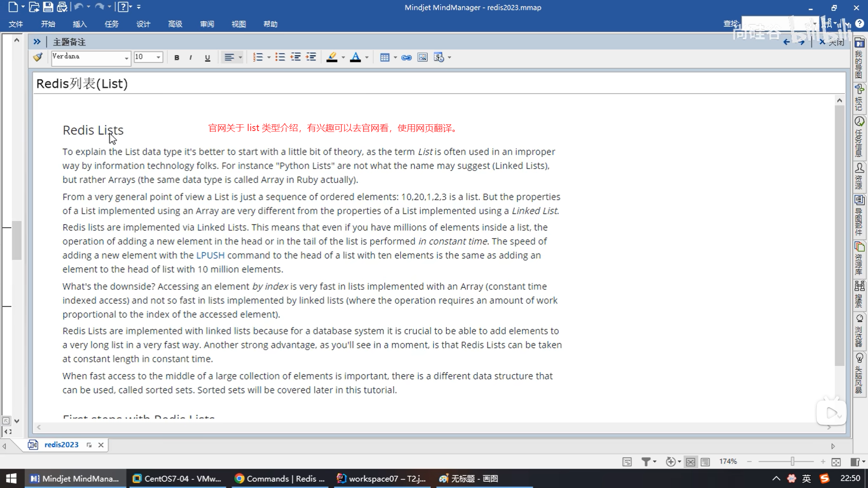Open the 插入 menu tab
Image resolution: width=868 pixels, height=488 pixels.
[80, 24]
